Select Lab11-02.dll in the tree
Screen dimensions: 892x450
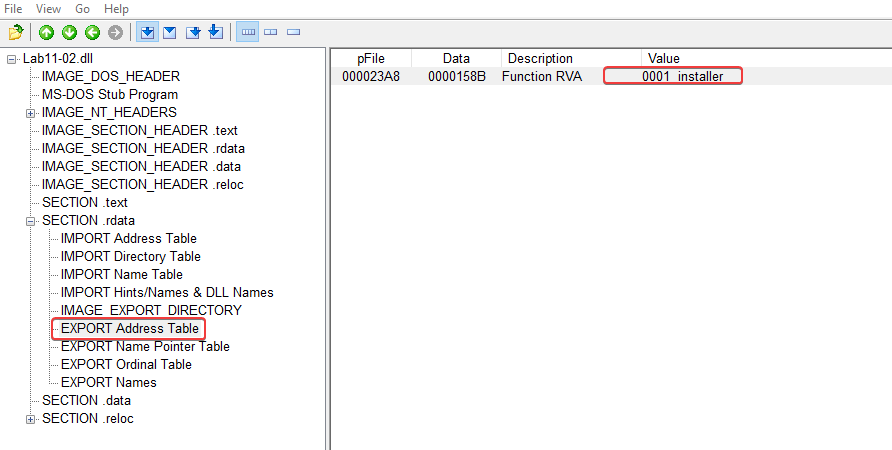[57, 59]
